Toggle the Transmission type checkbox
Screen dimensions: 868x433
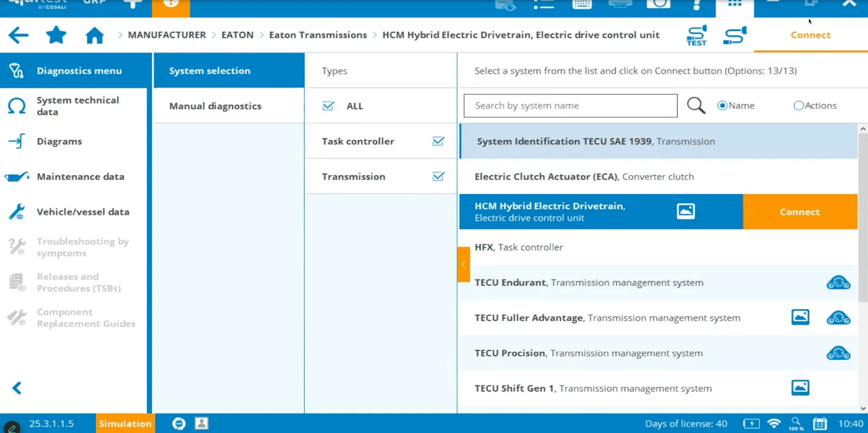[438, 176]
